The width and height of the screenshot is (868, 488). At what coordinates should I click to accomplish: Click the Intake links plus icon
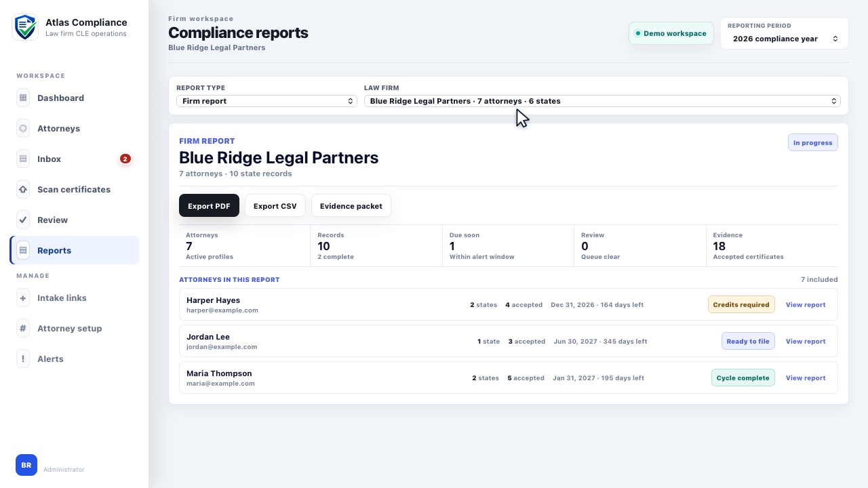[23, 298]
